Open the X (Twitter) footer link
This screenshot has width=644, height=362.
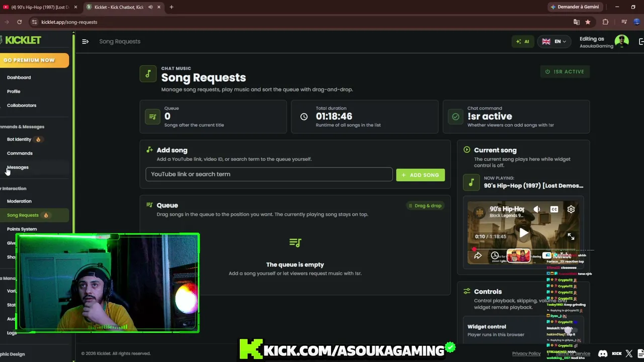coord(629,354)
